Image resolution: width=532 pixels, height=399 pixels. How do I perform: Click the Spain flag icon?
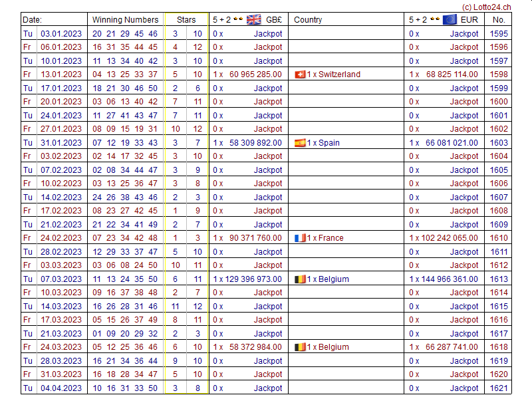[300, 143]
